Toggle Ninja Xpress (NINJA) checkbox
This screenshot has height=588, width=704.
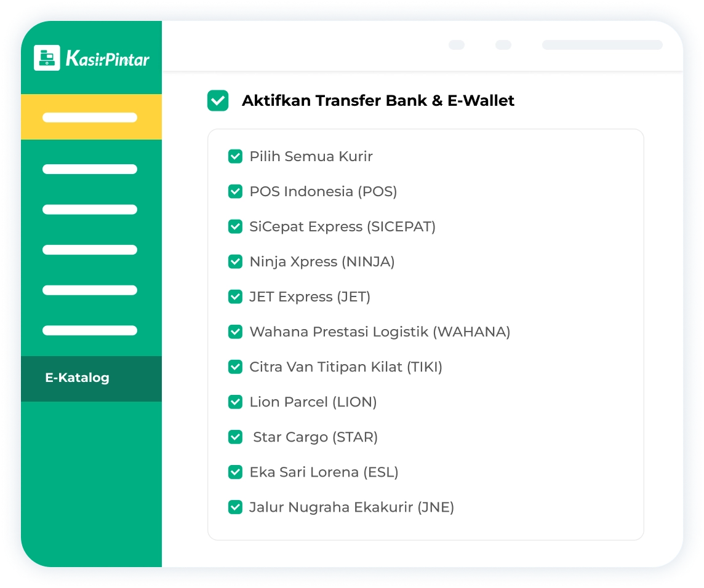tap(235, 261)
